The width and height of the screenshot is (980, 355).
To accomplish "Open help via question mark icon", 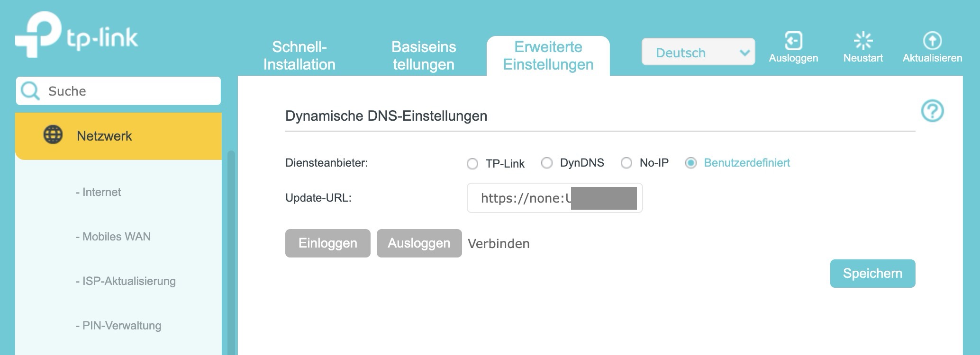I will [932, 111].
